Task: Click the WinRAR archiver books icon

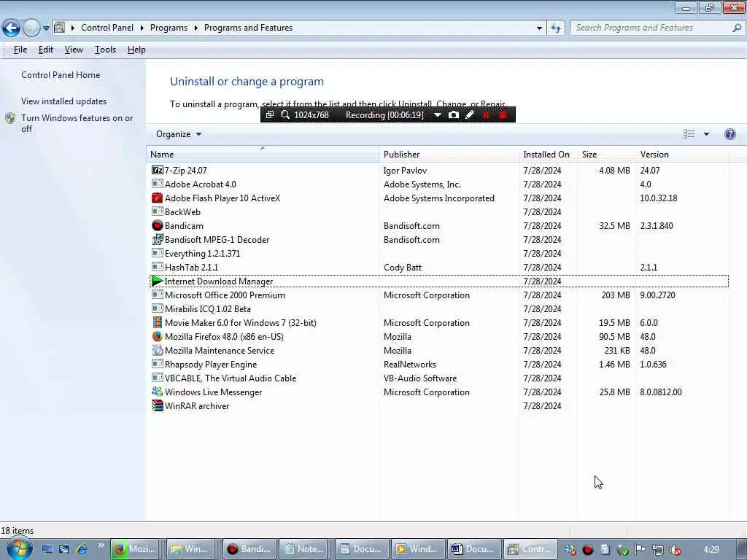Action: click(158, 405)
